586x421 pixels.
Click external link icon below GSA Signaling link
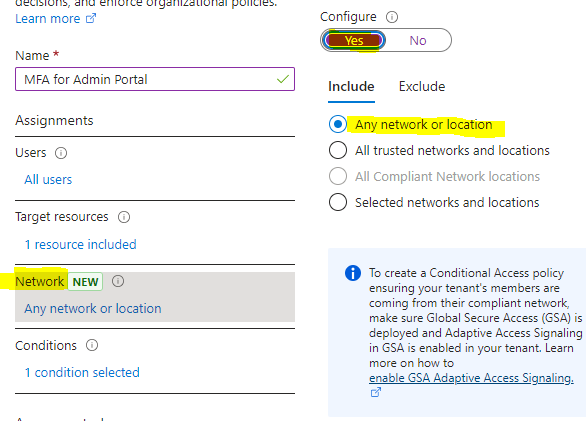376,392
